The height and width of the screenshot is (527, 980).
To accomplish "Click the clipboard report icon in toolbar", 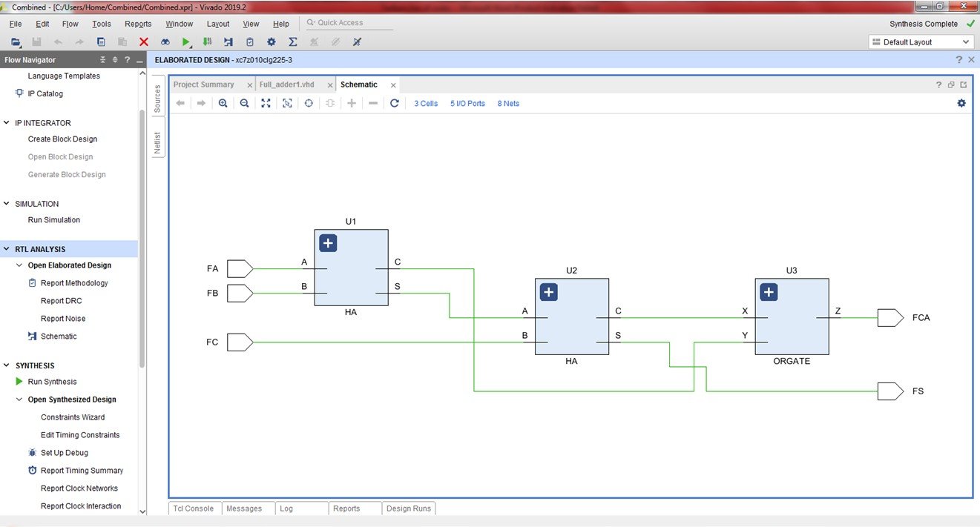I will [x=250, y=42].
